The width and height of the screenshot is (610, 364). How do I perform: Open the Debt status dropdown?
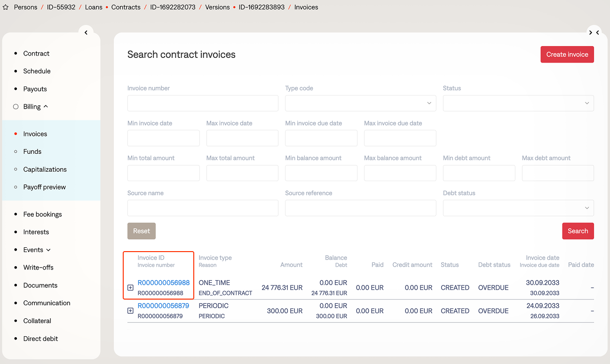(x=518, y=208)
